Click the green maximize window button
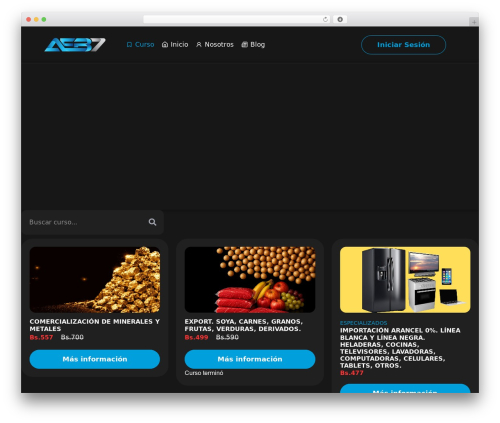This screenshot has height=423, width=500. pos(44,20)
